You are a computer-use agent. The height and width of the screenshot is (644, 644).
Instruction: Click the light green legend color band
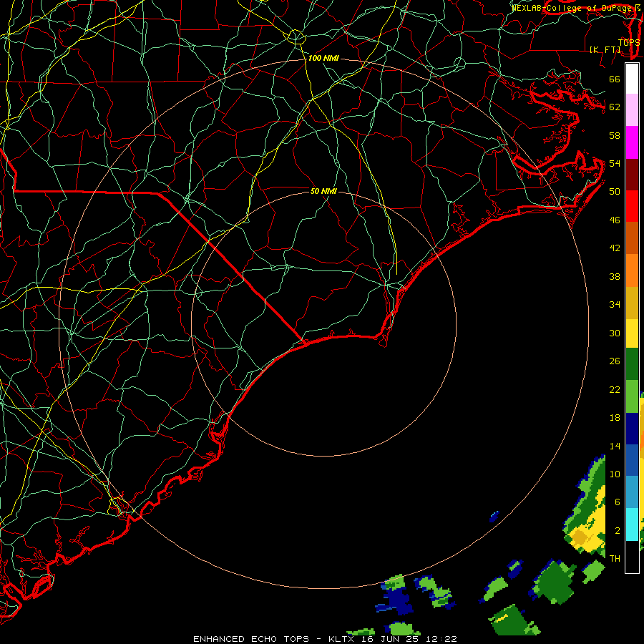point(632,396)
